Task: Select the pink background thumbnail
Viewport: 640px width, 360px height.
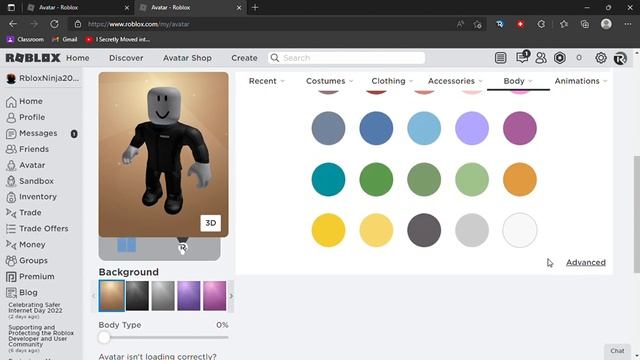Action: tap(215, 296)
